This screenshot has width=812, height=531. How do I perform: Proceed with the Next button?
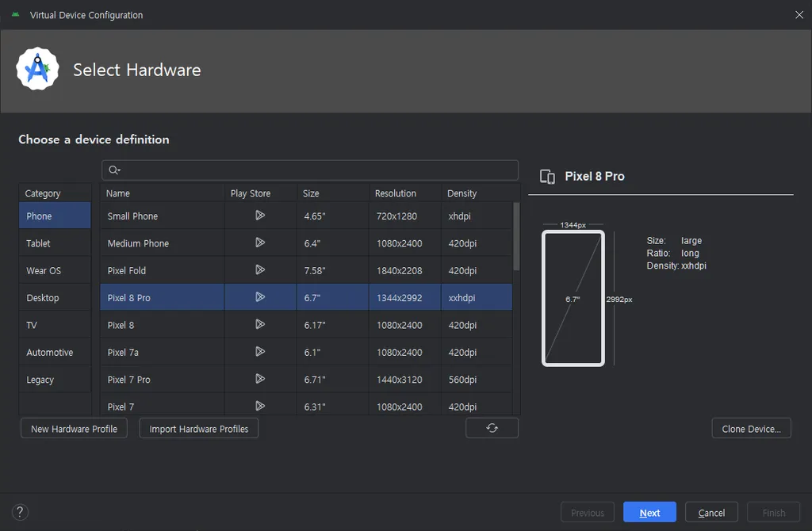click(649, 512)
